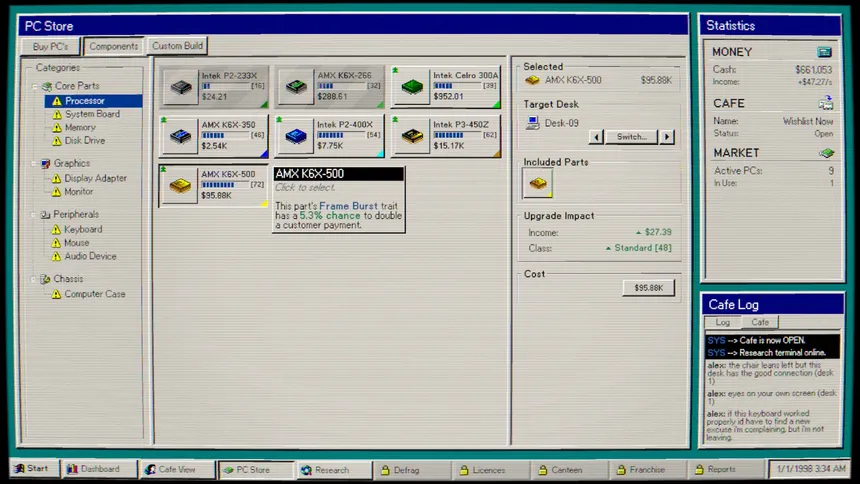Click the PC Store taskbar button
This screenshot has height=484, width=860.
(256, 470)
